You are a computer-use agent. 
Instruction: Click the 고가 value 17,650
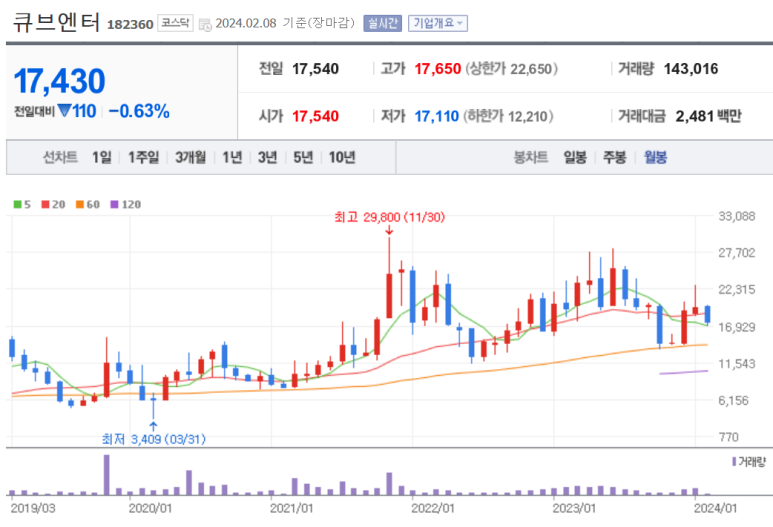(x=437, y=69)
